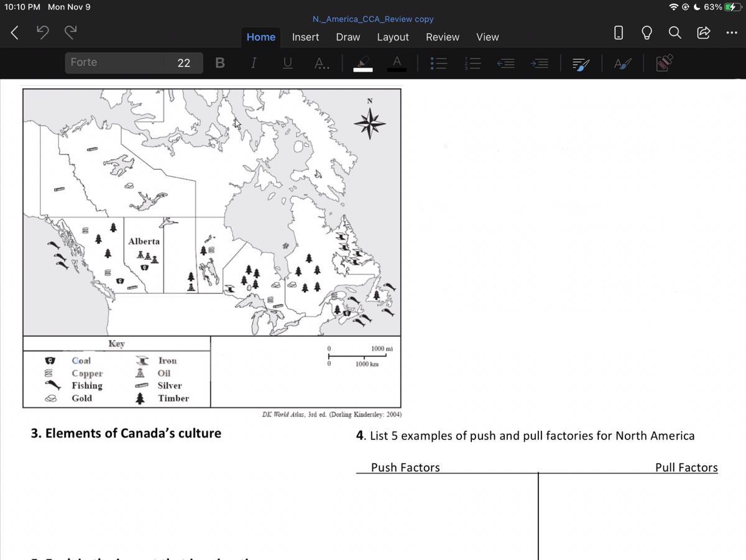The image size is (746, 560).
Task: Open the Layout tab
Action: click(393, 37)
